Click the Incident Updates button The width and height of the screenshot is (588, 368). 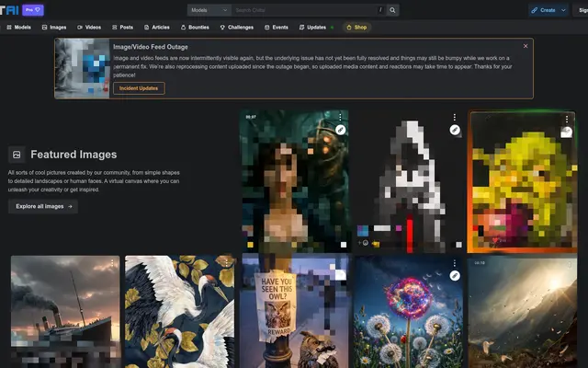139,88
